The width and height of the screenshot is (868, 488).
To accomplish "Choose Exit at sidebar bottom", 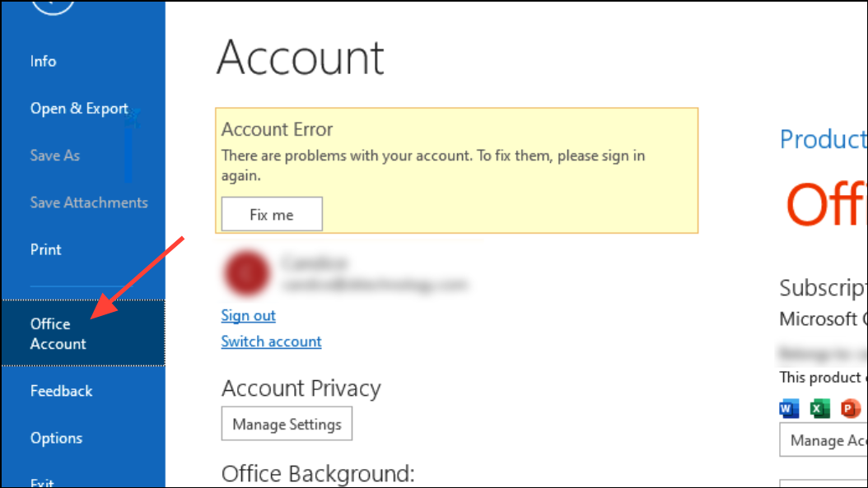I will pos(42,482).
